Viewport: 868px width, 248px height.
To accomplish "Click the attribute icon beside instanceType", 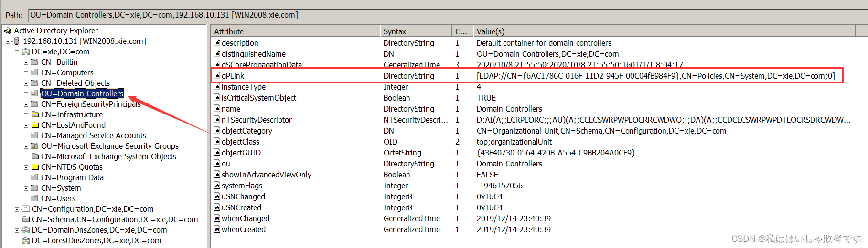I will (217, 87).
